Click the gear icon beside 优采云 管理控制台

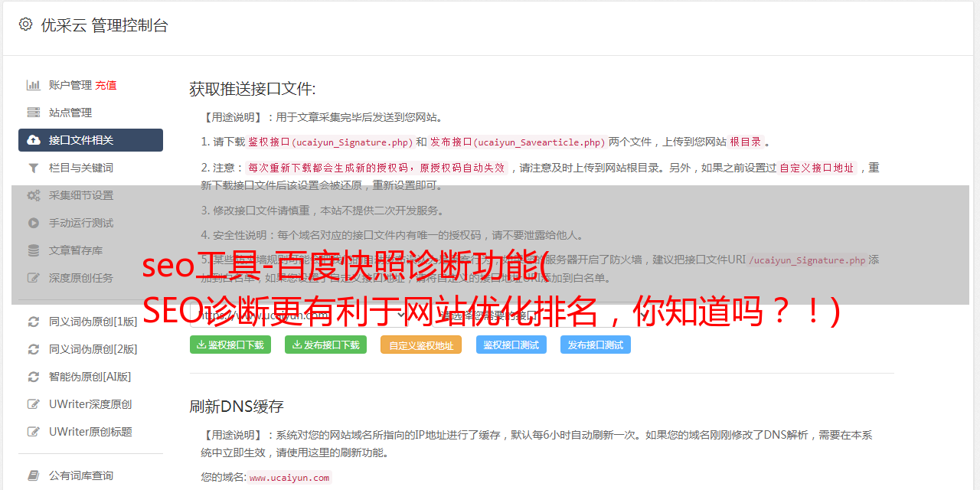[x=25, y=24]
